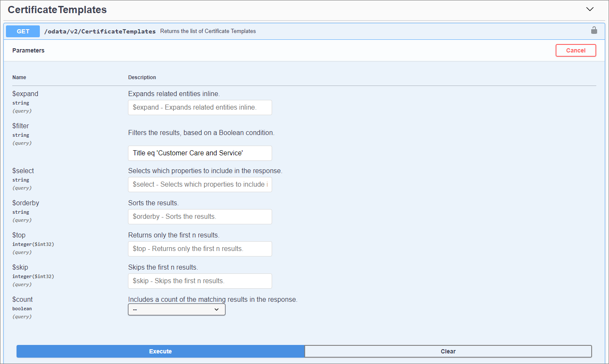
Task: Click the /odata/v2/CertificateTemplates endpoint path
Action: 100,31
